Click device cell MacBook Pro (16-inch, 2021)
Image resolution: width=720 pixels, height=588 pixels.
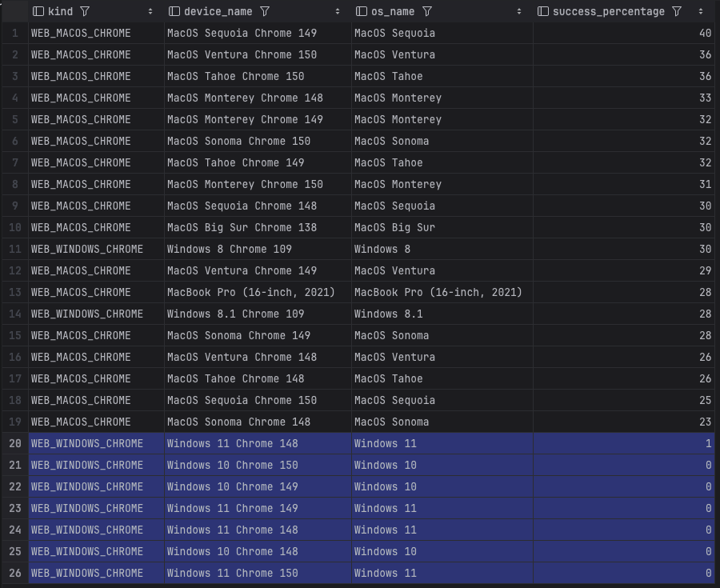click(258, 292)
